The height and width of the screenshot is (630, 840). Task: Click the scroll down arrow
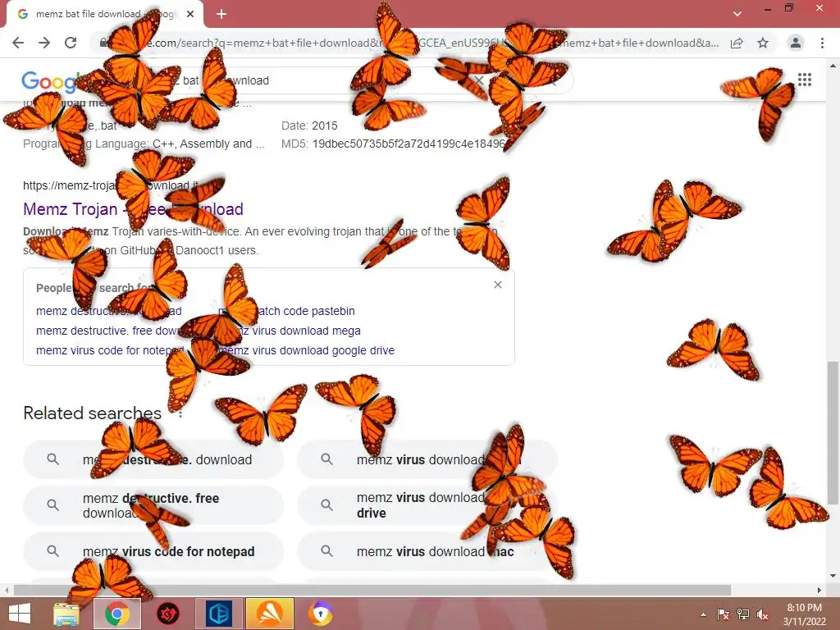coord(833,576)
